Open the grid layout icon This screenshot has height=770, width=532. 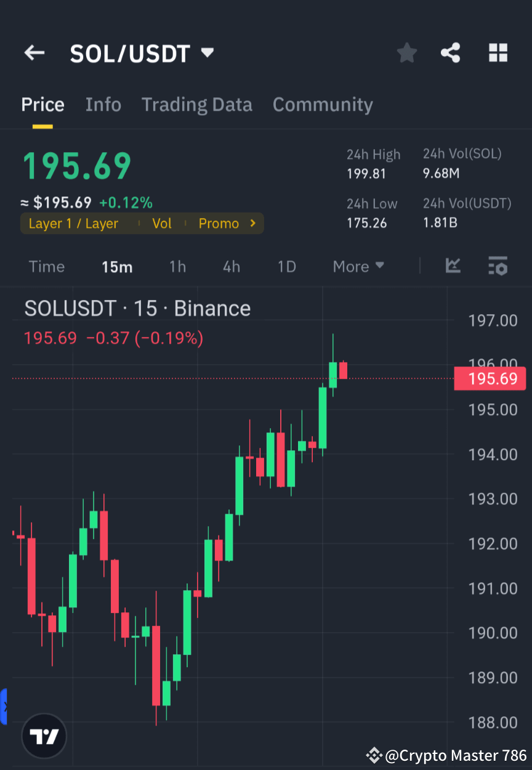498,53
